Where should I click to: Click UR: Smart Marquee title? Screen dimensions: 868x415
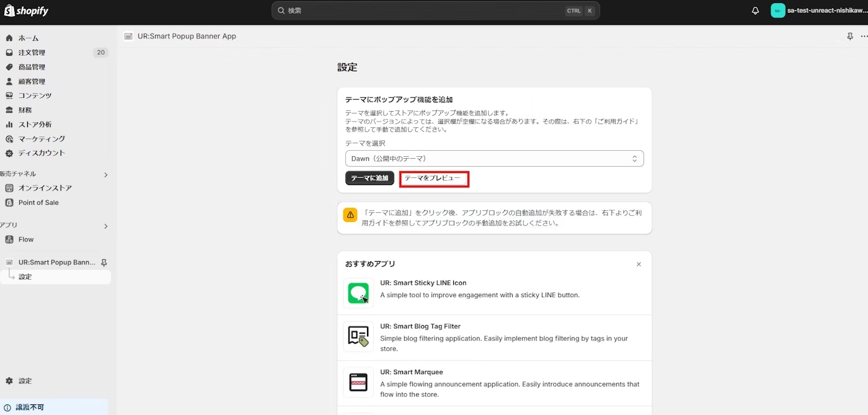[x=412, y=372]
